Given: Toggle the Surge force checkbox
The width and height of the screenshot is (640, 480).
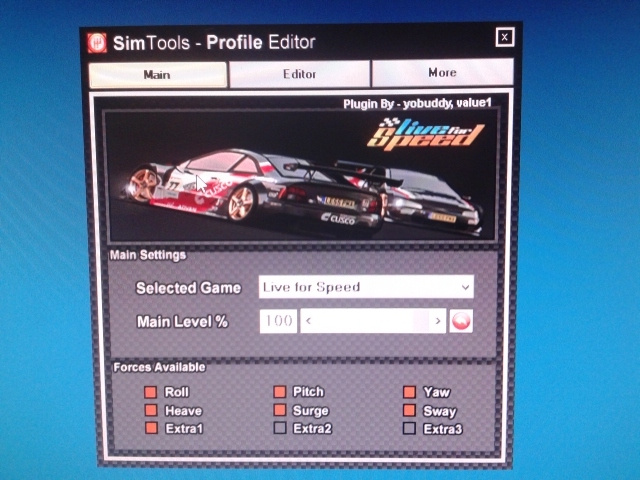Looking at the screenshot, I should click(280, 410).
